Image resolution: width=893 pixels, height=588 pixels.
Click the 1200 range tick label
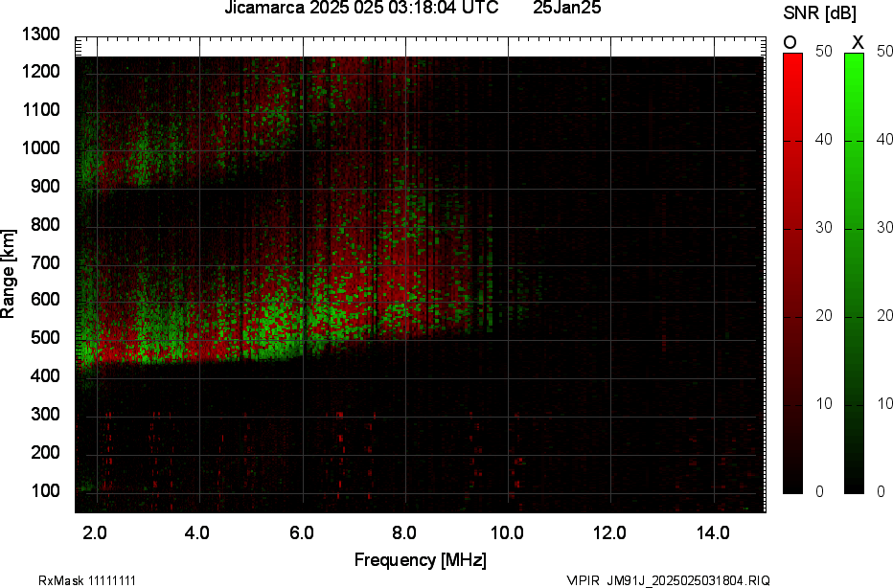41,72
